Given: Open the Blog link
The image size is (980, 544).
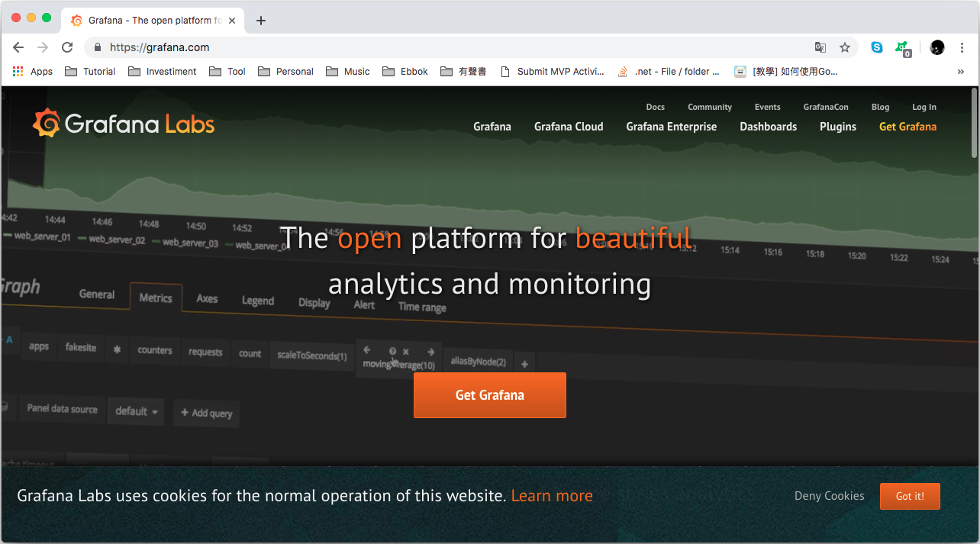Looking at the screenshot, I should click(880, 108).
